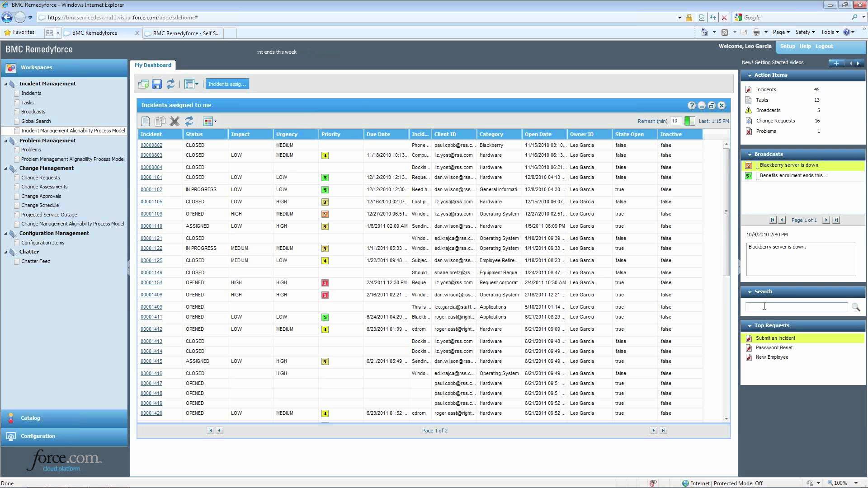Create a new incident with the blank page icon
Viewport: 868px width, 488px height.
tap(146, 121)
